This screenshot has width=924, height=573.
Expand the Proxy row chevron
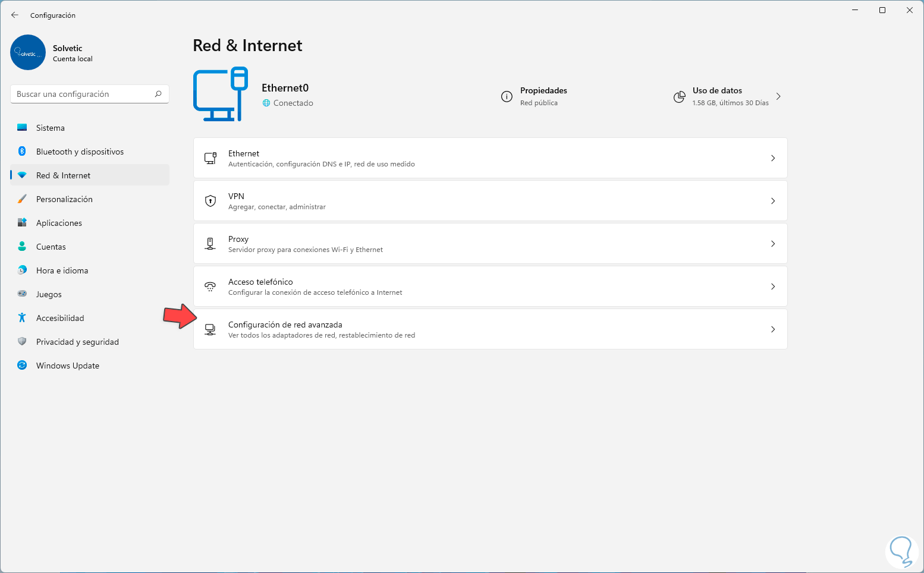(x=773, y=244)
